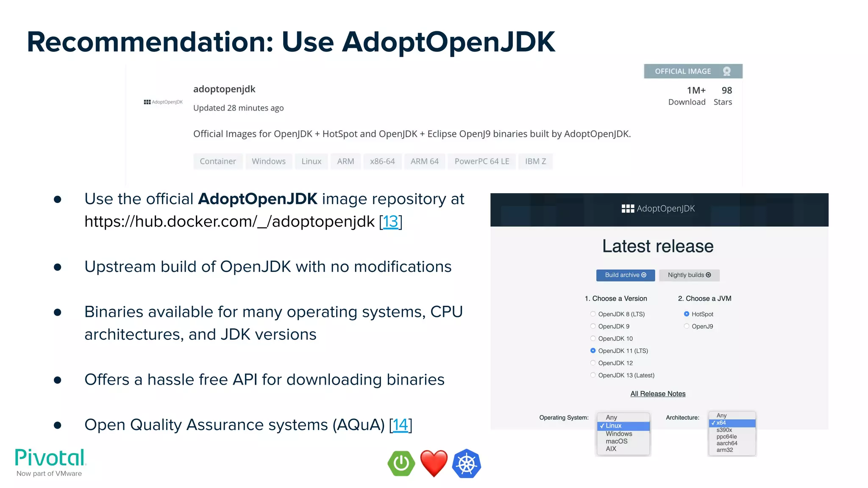The image size is (868, 488).
Task: Click the IBM Z tag chip
Action: point(536,161)
